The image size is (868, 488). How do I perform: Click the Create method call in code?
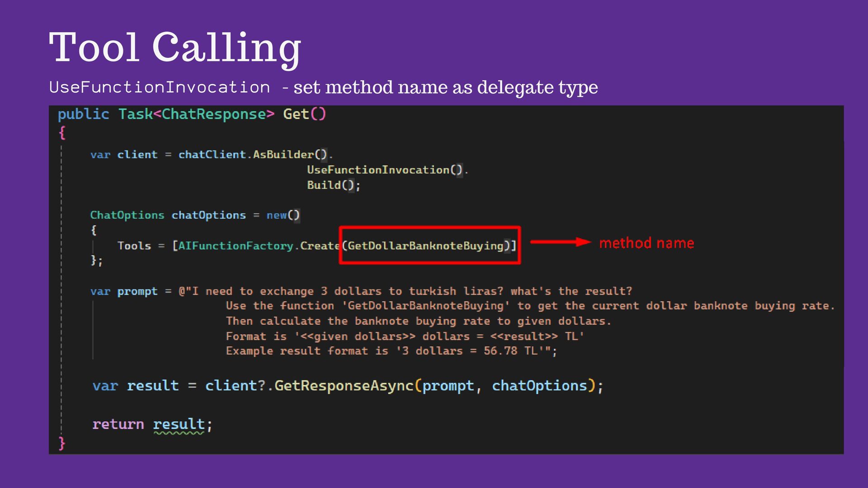[x=319, y=246]
